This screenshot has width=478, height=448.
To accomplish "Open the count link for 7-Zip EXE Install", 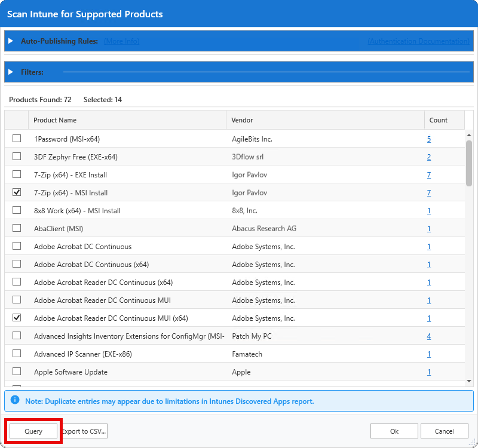I will (428, 174).
